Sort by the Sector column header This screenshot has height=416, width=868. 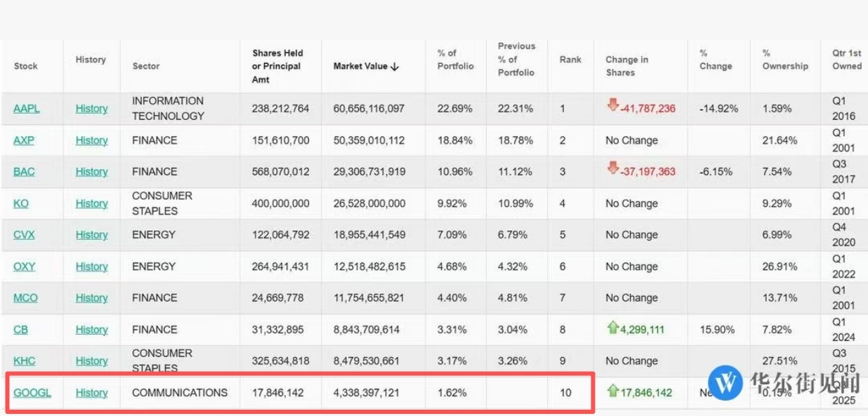pyautogui.click(x=146, y=66)
